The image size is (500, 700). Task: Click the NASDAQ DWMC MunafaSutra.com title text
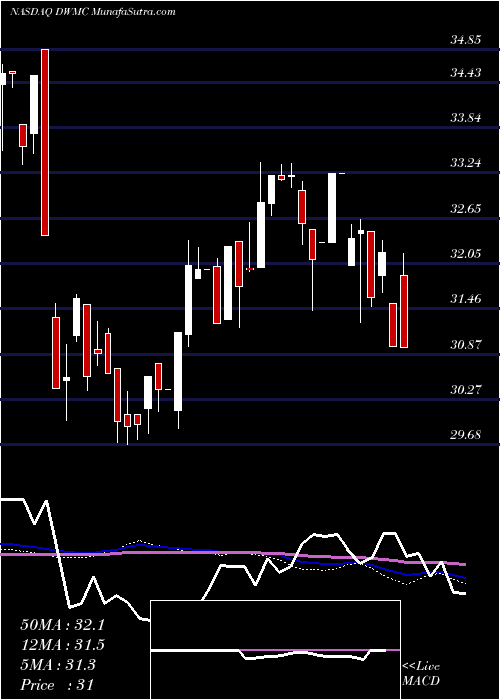pyautogui.click(x=92, y=12)
